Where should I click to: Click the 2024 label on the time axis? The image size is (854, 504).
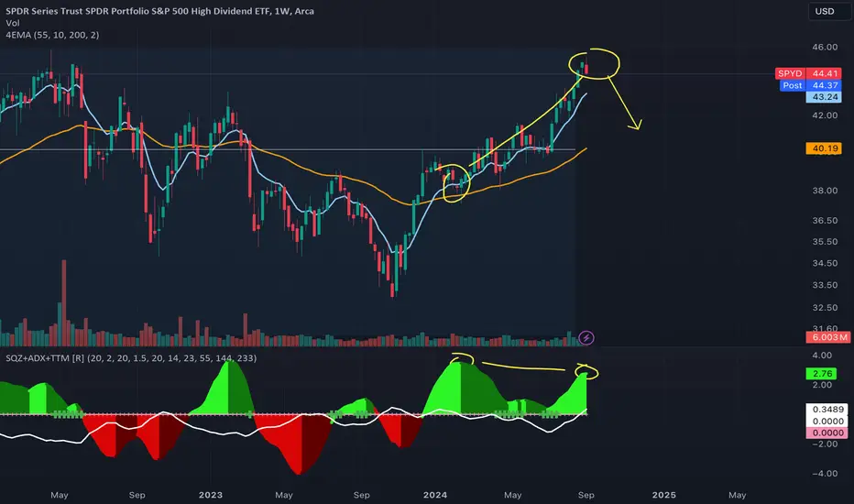[435, 495]
